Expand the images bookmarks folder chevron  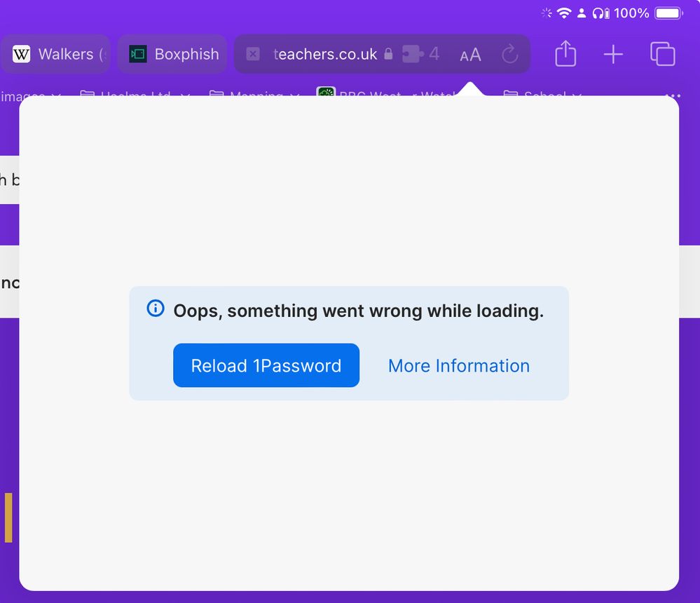pyautogui.click(x=56, y=96)
